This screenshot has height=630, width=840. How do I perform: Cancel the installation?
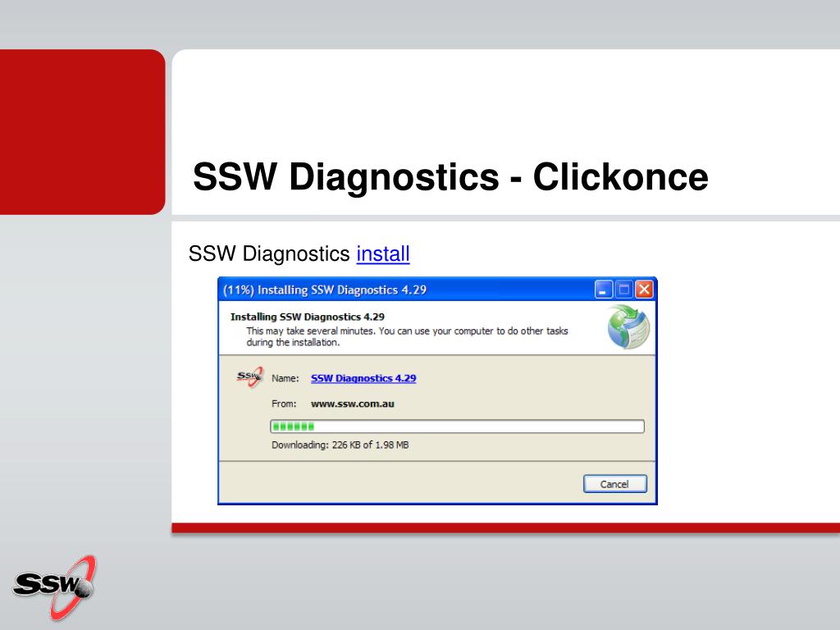pyautogui.click(x=615, y=484)
